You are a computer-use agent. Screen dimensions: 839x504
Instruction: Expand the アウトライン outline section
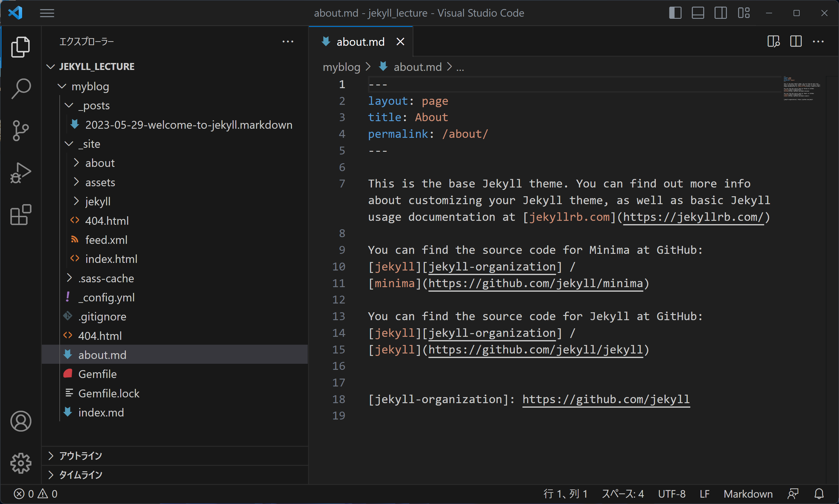pyautogui.click(x=174, y=456)
